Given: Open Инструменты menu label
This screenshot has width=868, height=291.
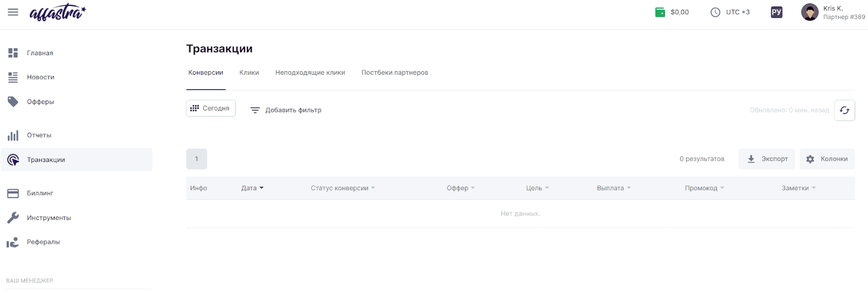Looking at the screenshot, I should click(49, 217).
